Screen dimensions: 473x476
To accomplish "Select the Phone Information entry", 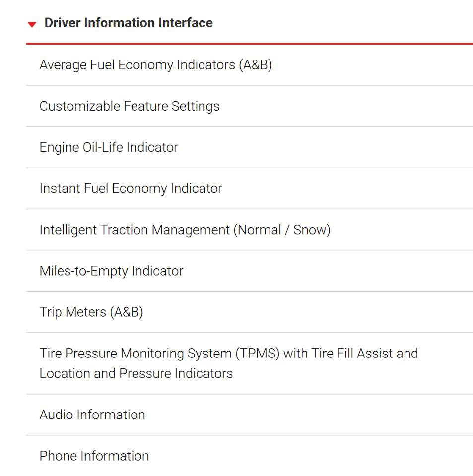I will pos(250,456).
